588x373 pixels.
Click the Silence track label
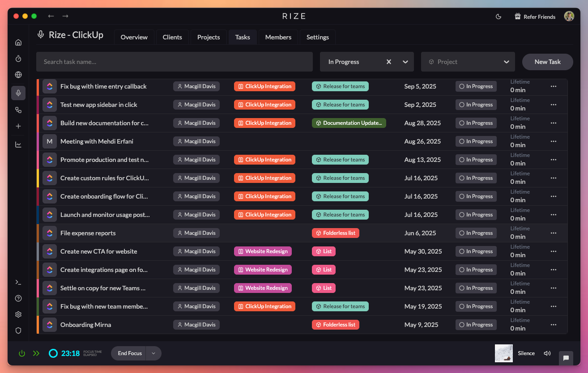[526, 353]
